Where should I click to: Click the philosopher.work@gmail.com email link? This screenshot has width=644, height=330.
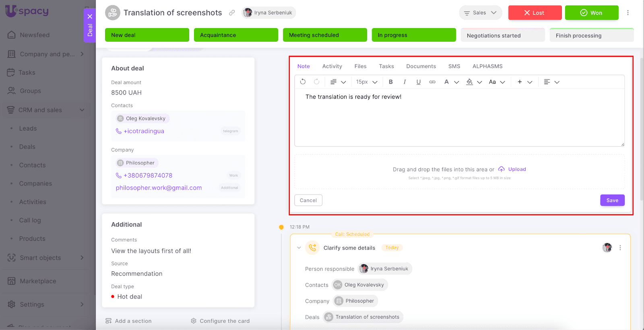coord(159,188)
